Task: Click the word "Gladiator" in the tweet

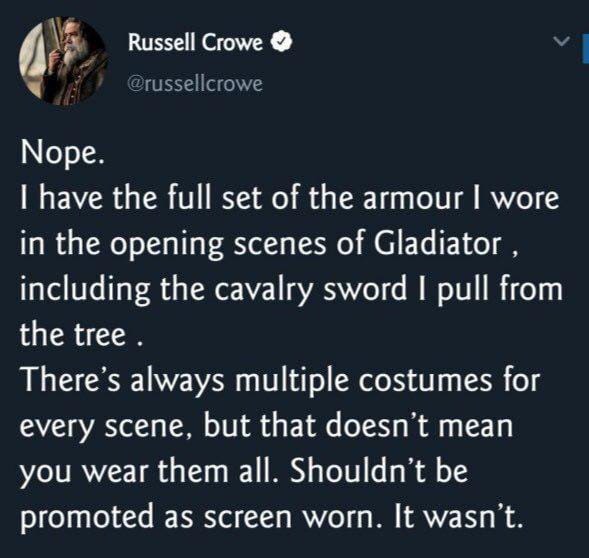Action: (437, 243)
